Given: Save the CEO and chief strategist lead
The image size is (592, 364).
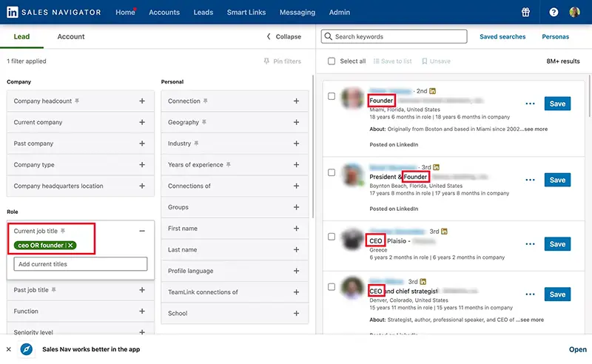Looking at the screenshot, I should click(x=557, y=294).
